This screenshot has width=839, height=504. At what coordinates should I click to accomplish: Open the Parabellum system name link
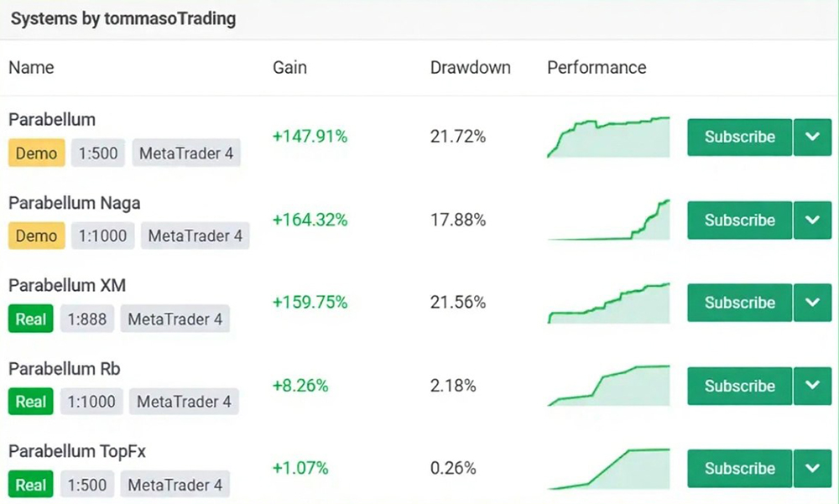[x=52, y=120]
